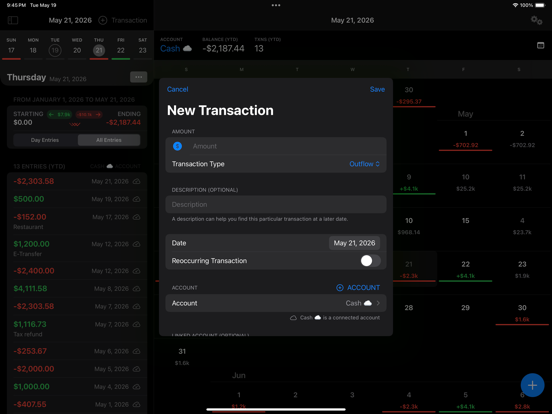
Task: Open the settings gears icon
Action: pos(537,20)
